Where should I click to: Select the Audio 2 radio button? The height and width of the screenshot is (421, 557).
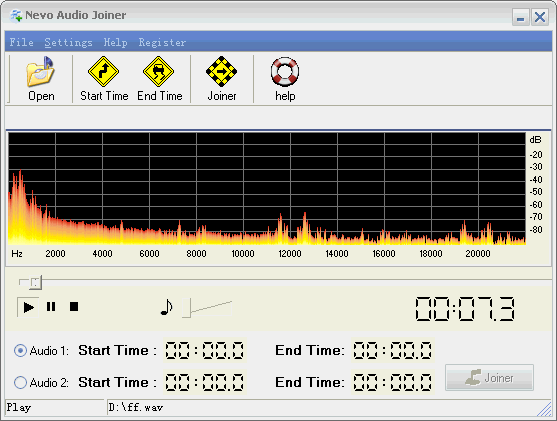tap(20, 383)
